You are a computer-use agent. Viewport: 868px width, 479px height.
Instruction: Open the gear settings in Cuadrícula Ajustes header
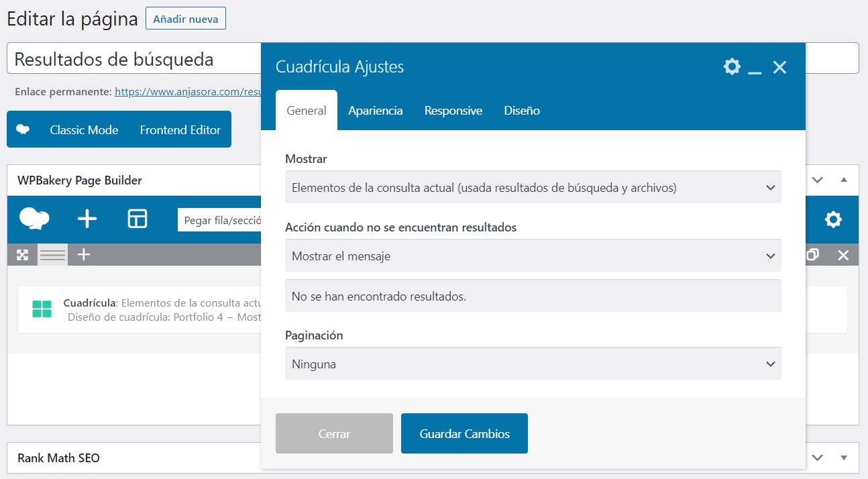(x=732, y=67)
